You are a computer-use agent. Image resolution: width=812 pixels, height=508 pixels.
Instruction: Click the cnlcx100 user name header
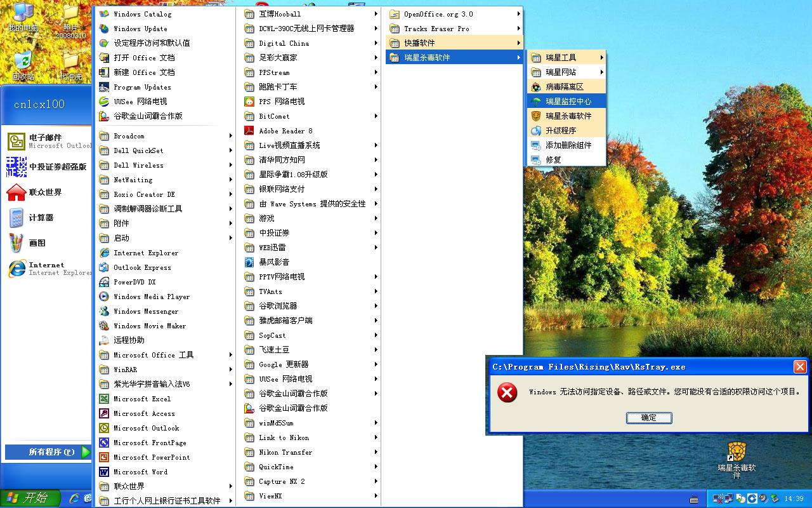click(39, 104)
